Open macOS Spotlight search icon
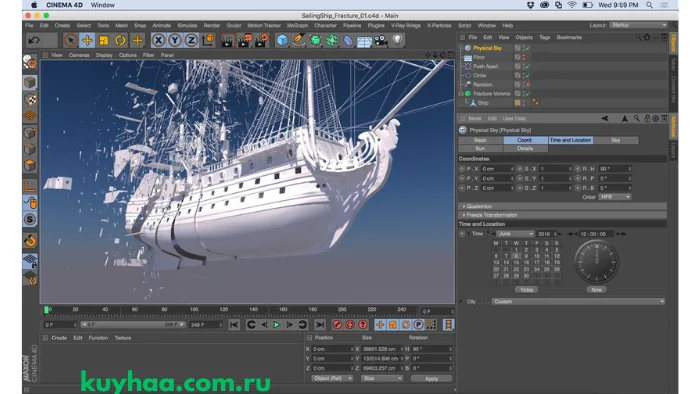 click(x=650, y=5)
